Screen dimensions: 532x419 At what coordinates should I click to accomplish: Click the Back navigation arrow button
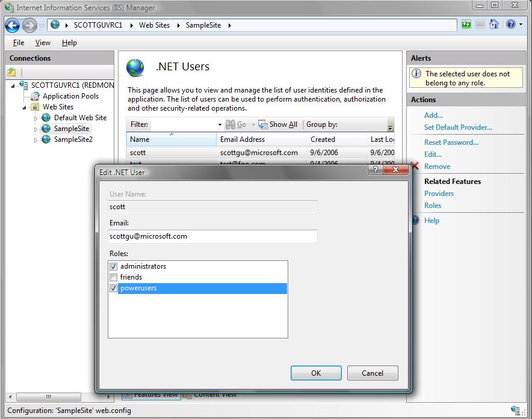[x=12, y=25]
